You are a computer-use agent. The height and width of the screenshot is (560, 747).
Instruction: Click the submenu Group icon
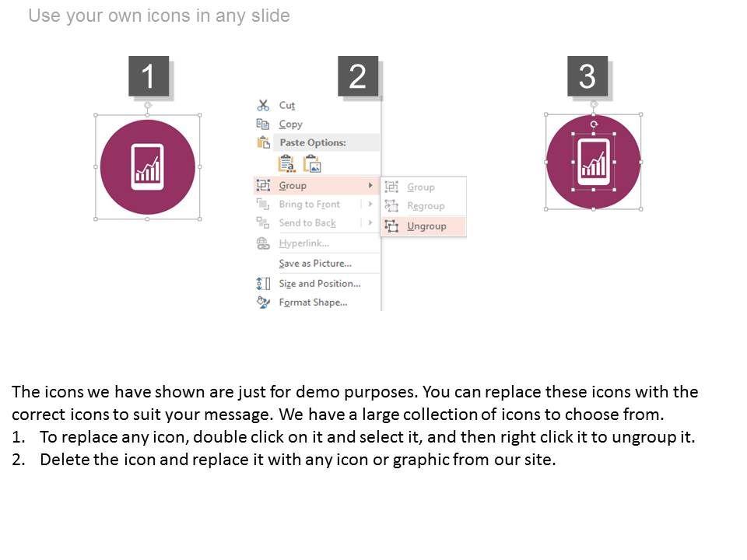(x=391, y=187)
